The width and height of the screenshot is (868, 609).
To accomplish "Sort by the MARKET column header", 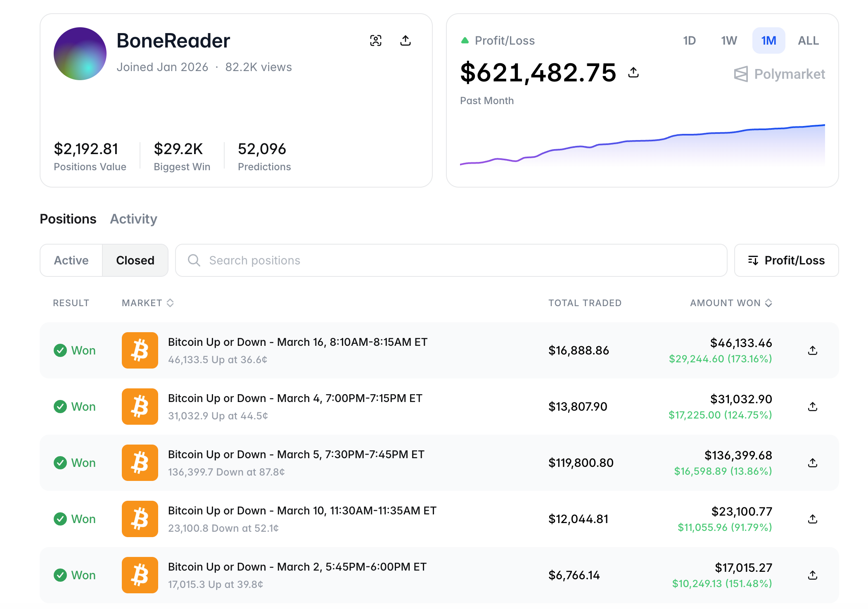I will (x=147, y=303).
